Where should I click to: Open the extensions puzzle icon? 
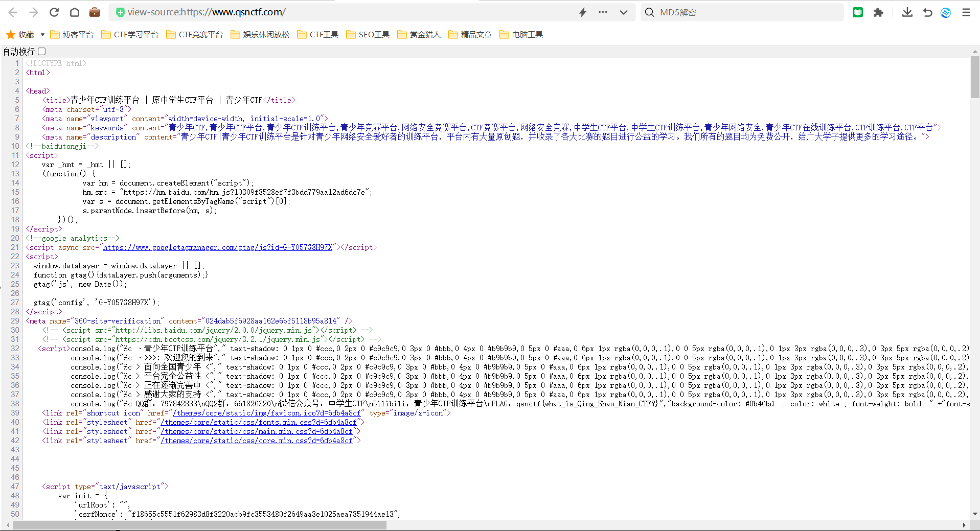tap(878, 12)
